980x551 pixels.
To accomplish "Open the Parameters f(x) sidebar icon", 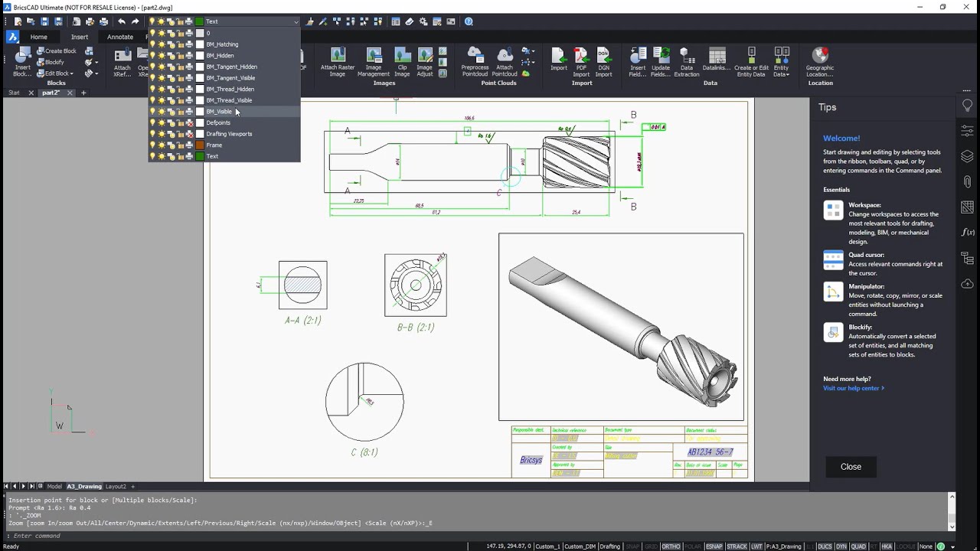I will (967, 233).
